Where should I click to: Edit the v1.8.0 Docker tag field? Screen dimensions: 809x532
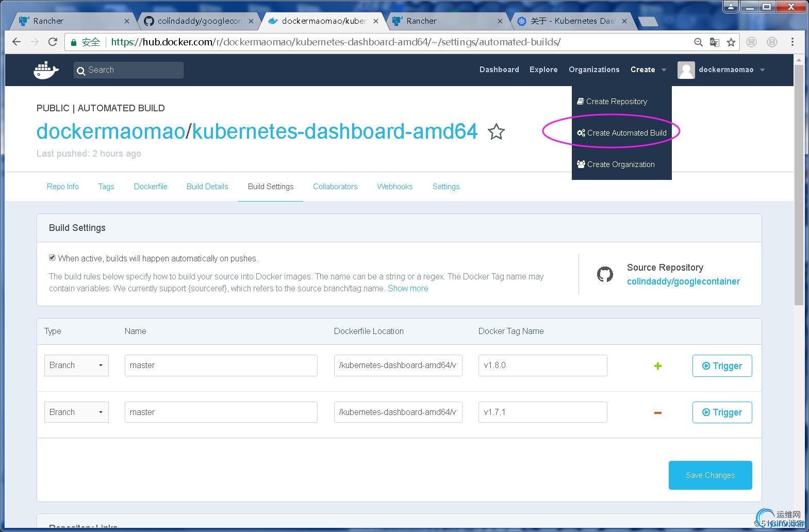[x=542, y=365]
